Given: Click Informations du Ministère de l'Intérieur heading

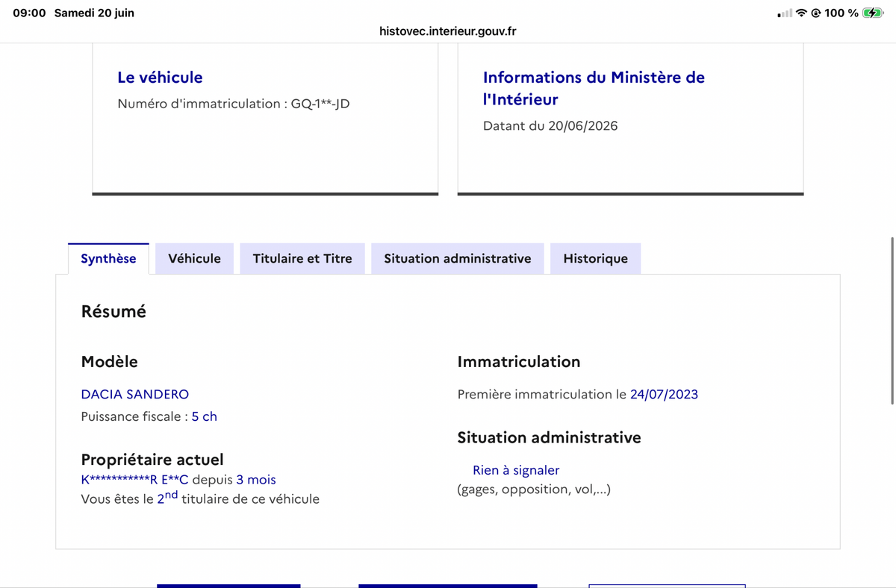Looking at the screenshot, I should (594, 88).
